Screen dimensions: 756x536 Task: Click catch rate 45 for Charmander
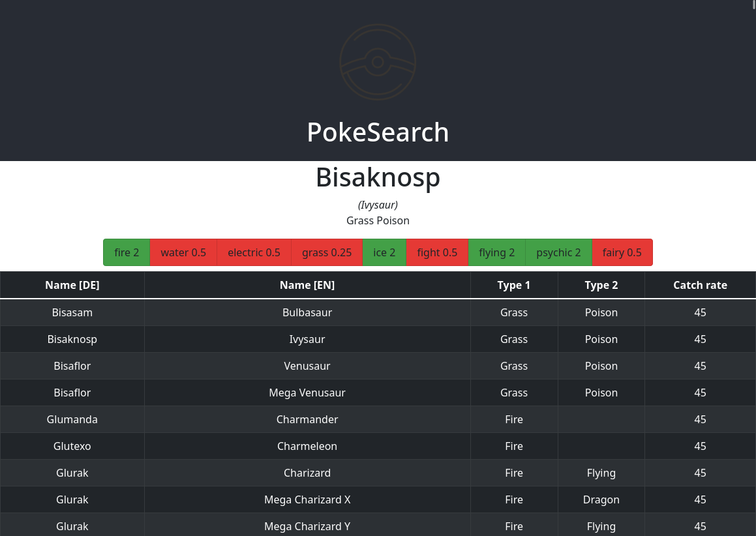coord(700,420)
